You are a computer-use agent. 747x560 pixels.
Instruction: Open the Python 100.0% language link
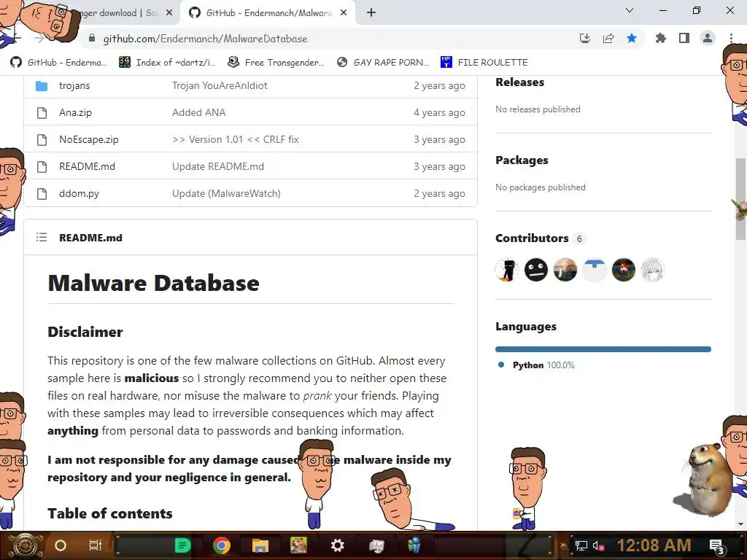543,365
